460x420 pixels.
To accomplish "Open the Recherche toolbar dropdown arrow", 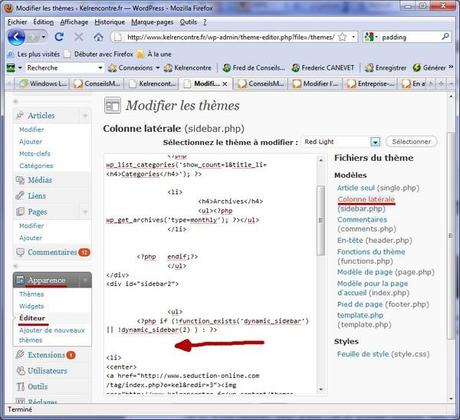I will (100, 68).
